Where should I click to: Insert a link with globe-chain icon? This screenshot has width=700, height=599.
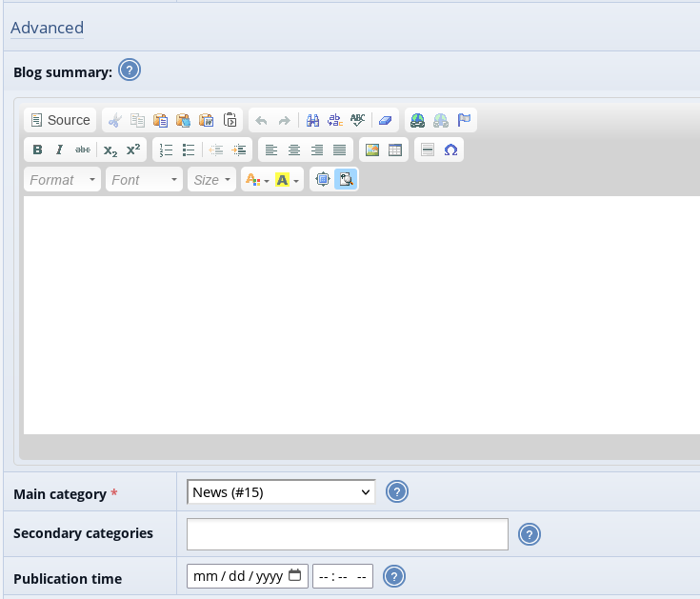point(417,120)
